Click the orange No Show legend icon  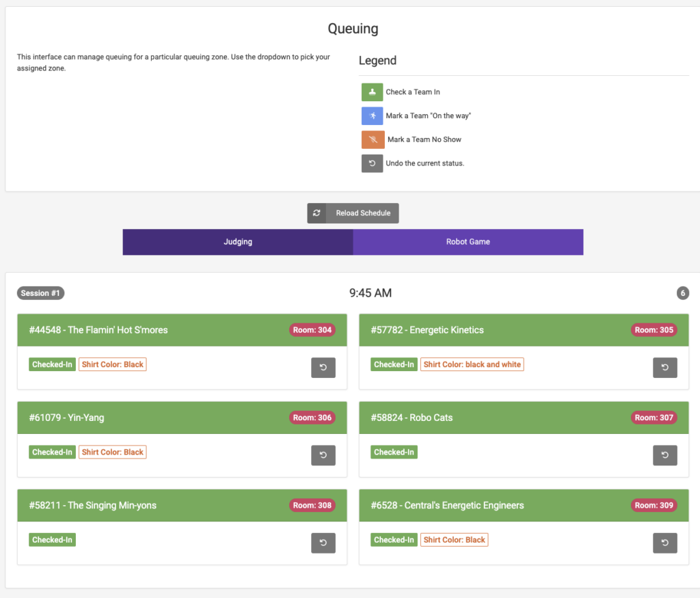(x=372, y=139)
